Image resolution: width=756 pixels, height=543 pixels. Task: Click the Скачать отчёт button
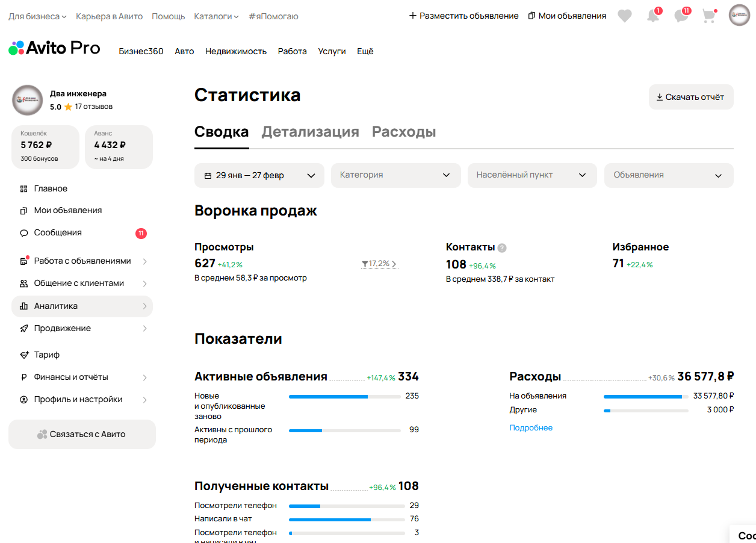point(691,97)
